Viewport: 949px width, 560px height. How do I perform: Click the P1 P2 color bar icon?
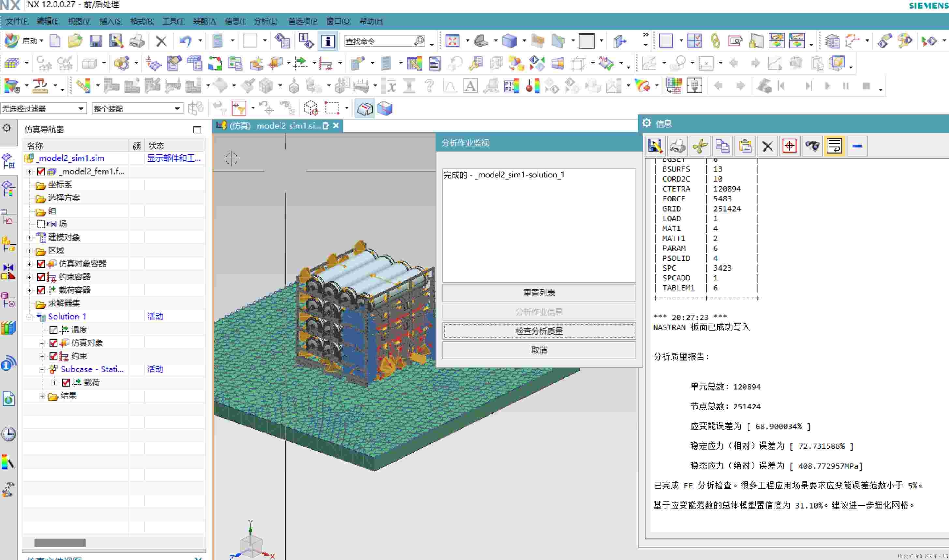pos(511,86)
